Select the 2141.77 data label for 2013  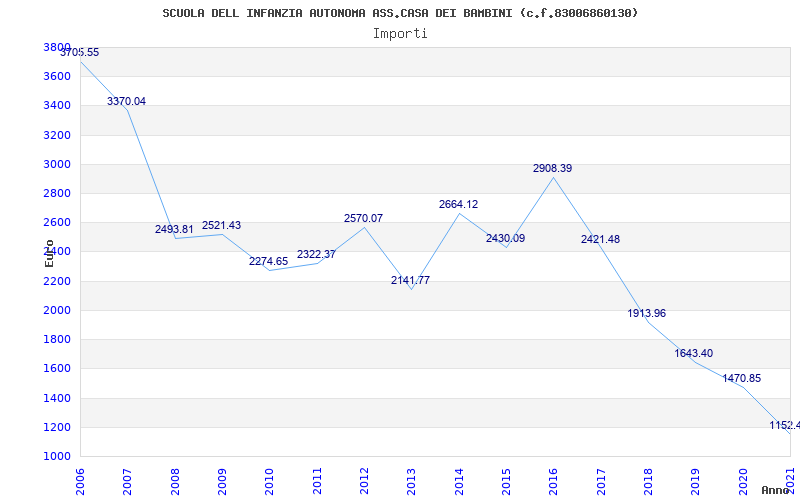[411, 280]
